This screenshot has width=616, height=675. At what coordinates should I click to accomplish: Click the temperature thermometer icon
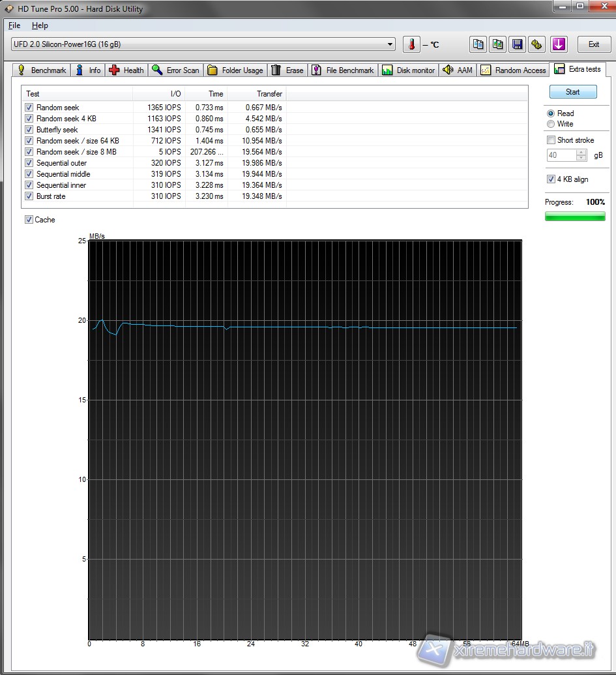pyautogui.click(x=411, y=44)
